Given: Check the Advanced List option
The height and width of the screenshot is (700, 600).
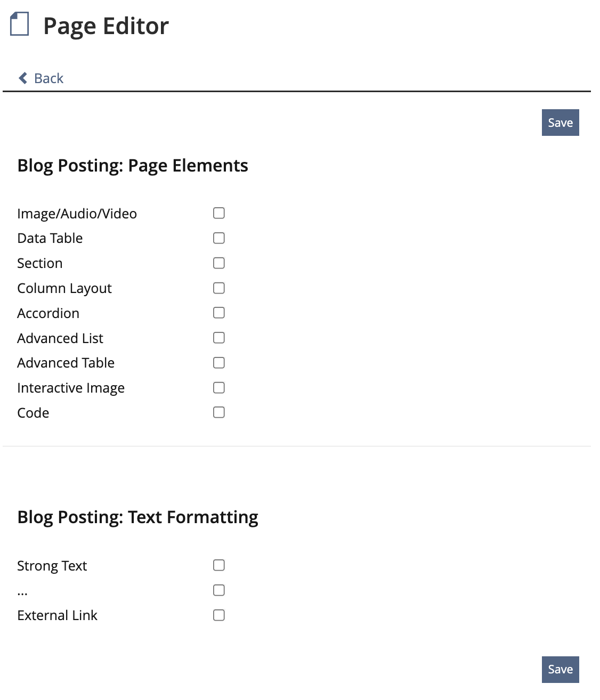Looking at the screenshot, I should 219,338.
